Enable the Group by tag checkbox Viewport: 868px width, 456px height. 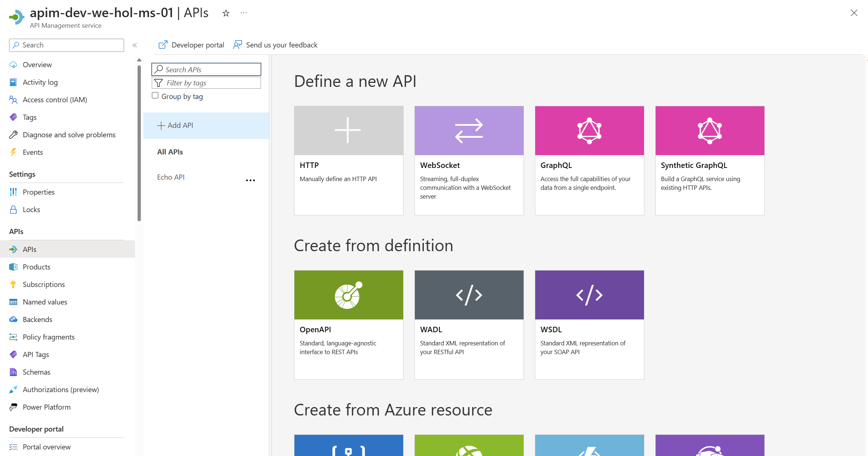pos(155,96)
